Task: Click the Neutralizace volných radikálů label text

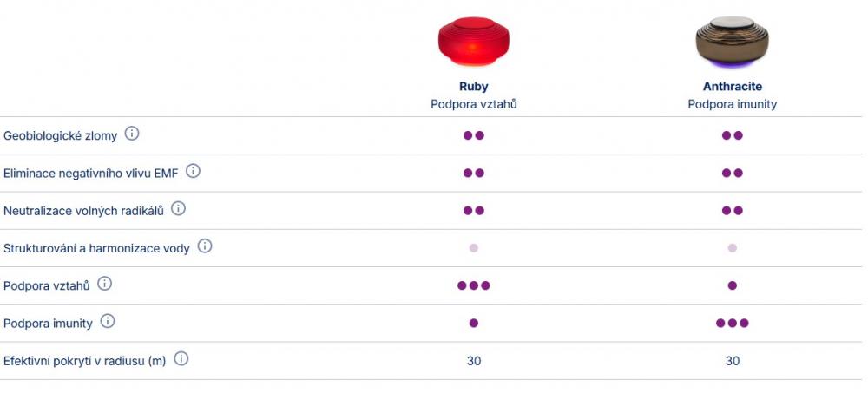Action: [x=83, y=211]
